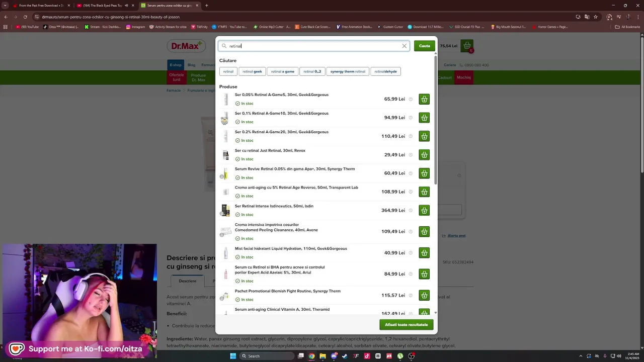Clear the search field with the X icon
This screenshot has height=362, width=644.
click(x=404, y=46)
